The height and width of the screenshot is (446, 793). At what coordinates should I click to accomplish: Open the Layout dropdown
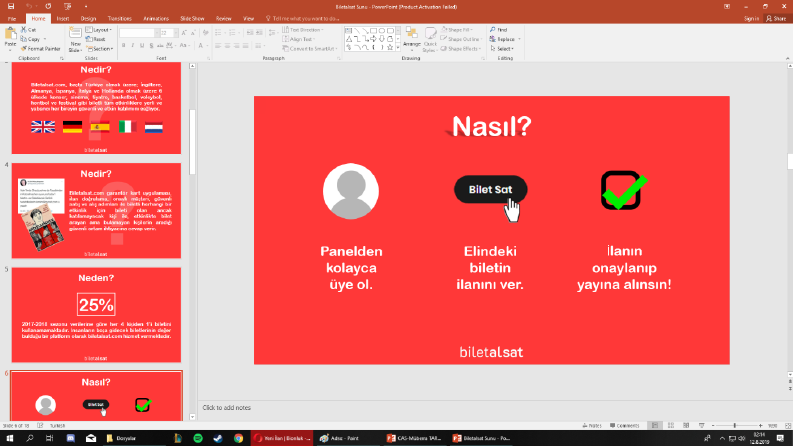99,30
